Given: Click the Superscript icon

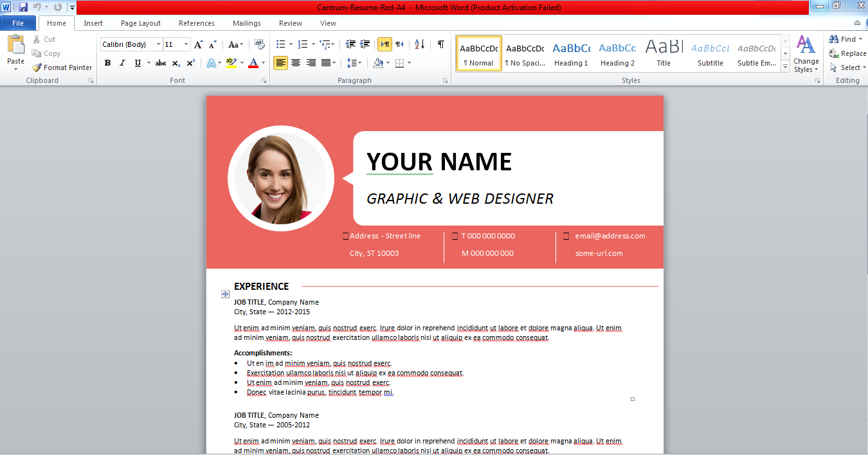Looking at the screenshot, I should (191, 63).
